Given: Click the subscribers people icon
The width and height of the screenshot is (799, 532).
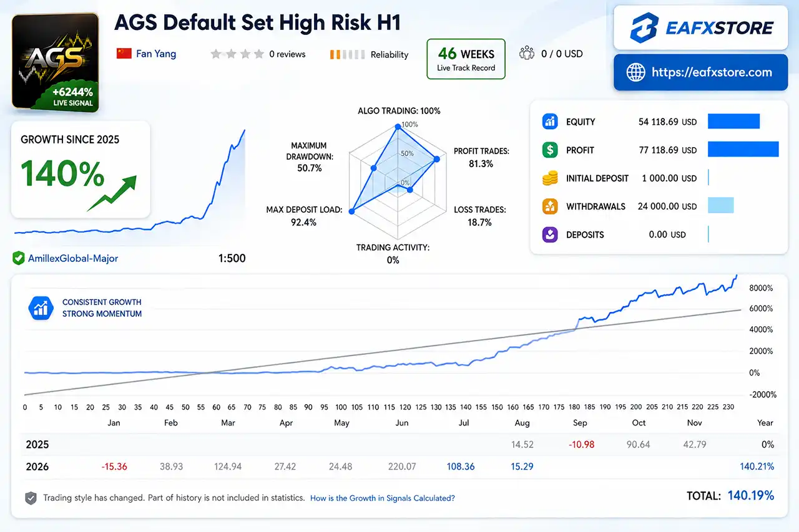Looking at the screenshot, I should 527,54.
